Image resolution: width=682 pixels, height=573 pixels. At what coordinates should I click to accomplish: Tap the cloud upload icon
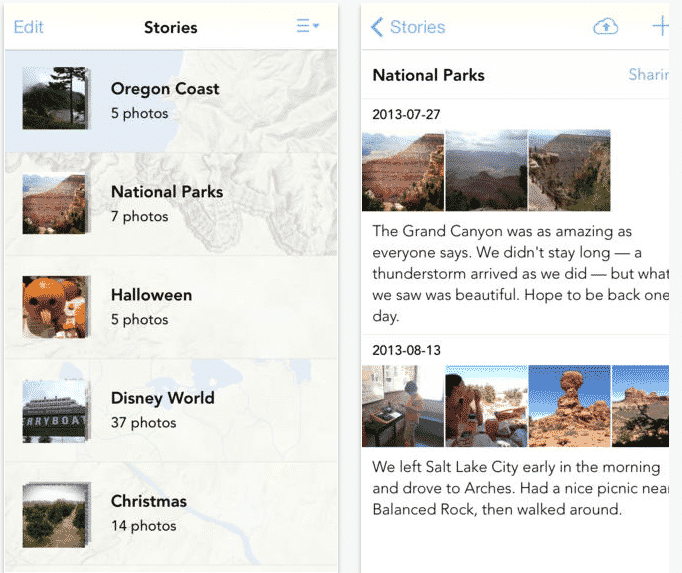coord(606,27)
